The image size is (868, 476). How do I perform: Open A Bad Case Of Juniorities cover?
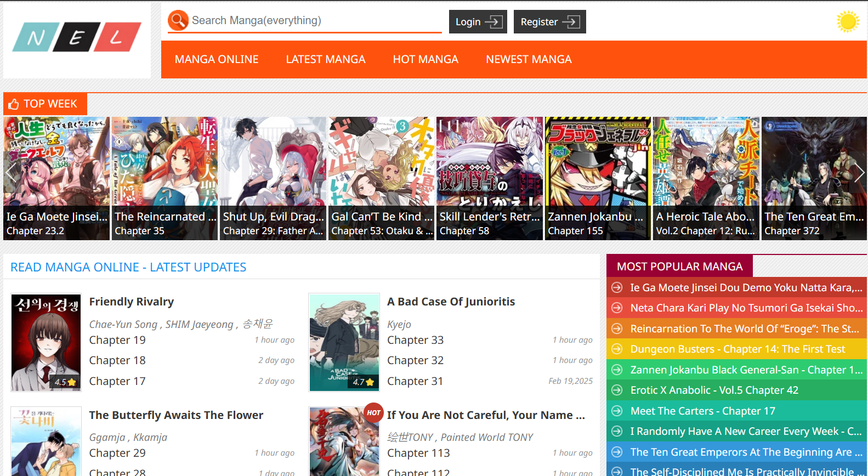pos(344,343)
